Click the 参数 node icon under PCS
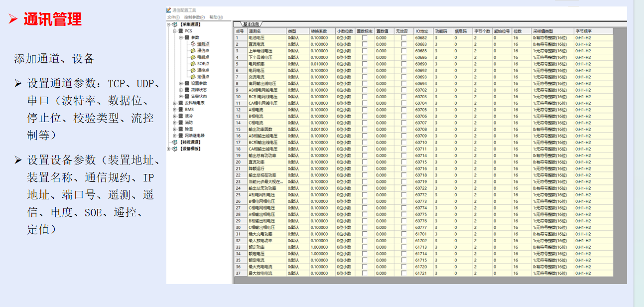The height and width of the screenshot is (307, 644). pyautogui.click(x=187, y=37)
